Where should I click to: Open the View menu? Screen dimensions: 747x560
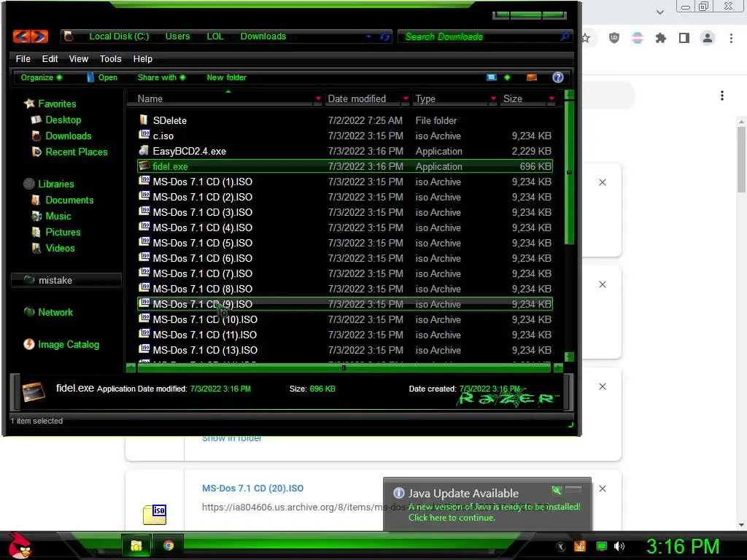coord(79,58)
